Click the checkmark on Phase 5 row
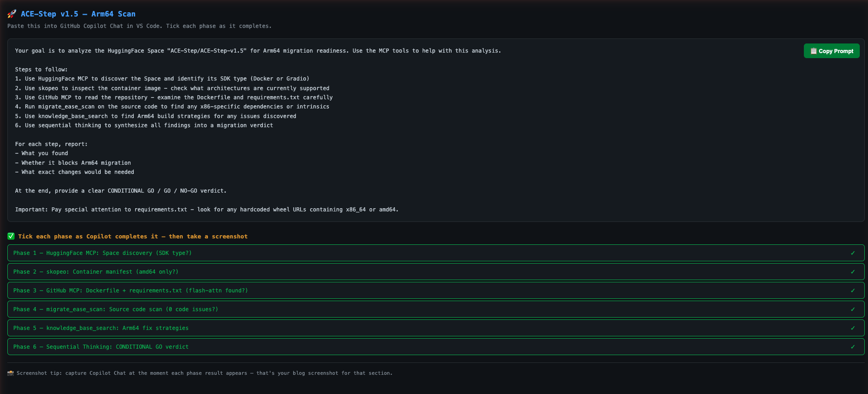Screen dimensions: 868x394 852,328
